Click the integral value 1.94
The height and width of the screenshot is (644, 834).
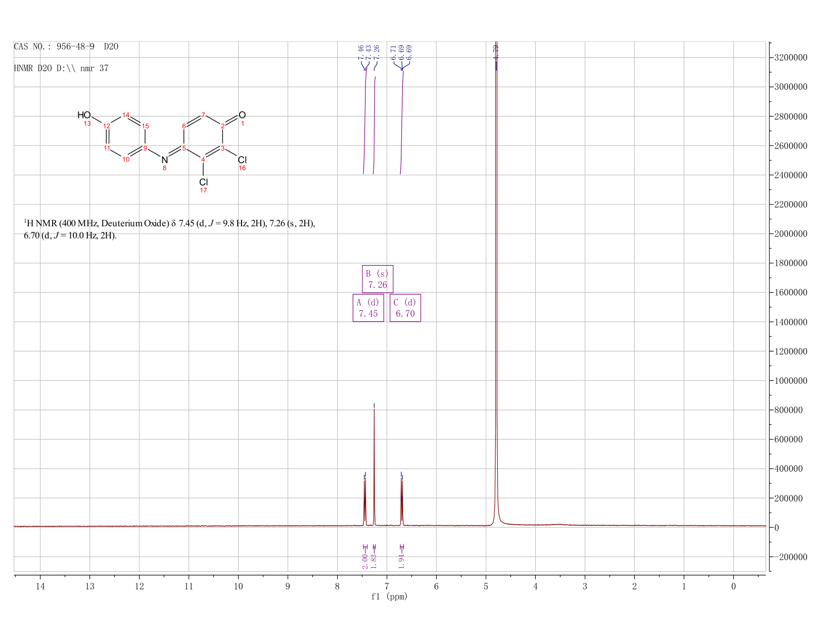[402, 561]
